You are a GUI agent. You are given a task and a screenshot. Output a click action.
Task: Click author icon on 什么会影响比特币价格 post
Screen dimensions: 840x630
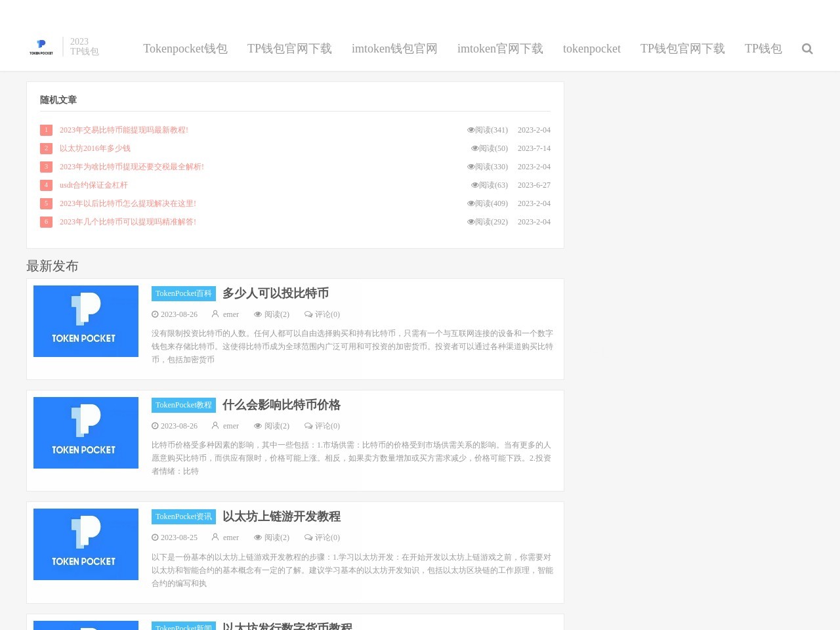[x=215, y=426]
